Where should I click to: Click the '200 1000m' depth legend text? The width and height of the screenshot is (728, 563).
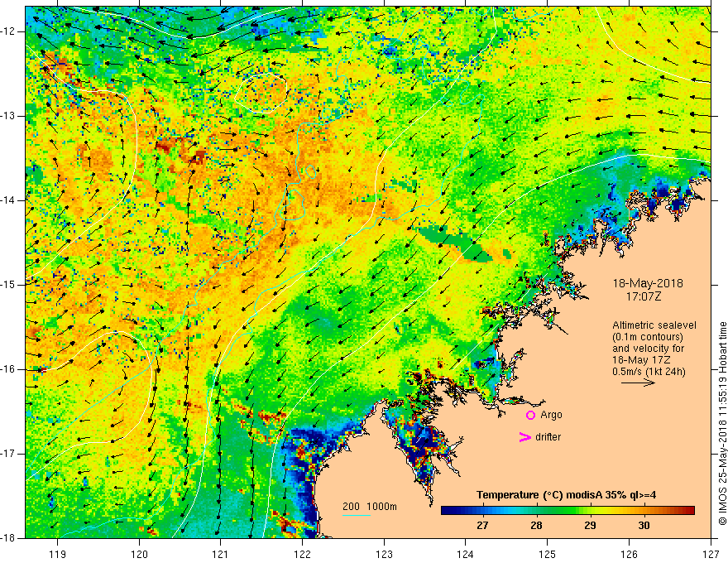pos(370,507)
